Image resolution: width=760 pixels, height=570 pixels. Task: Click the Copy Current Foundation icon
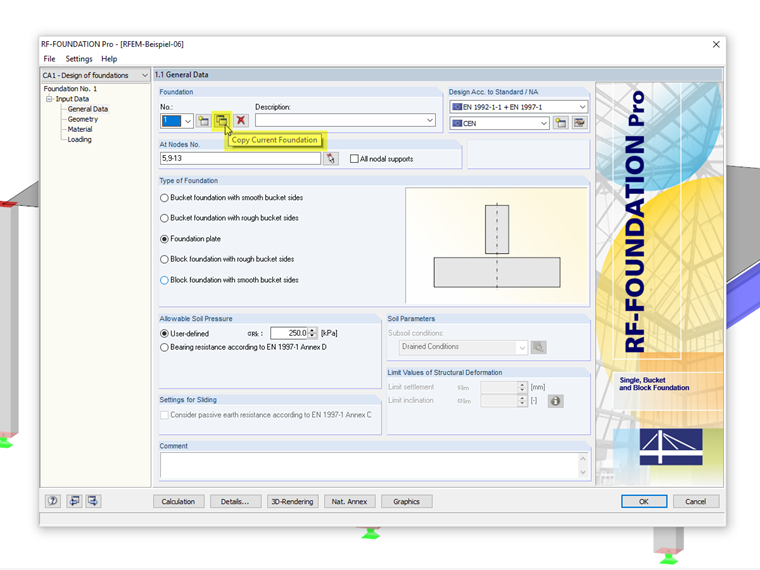(222, 120)
